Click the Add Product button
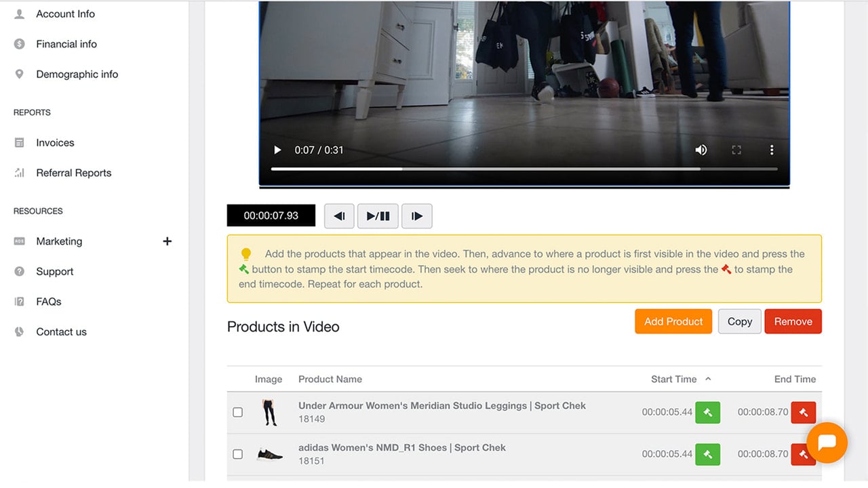 point(673,321)
